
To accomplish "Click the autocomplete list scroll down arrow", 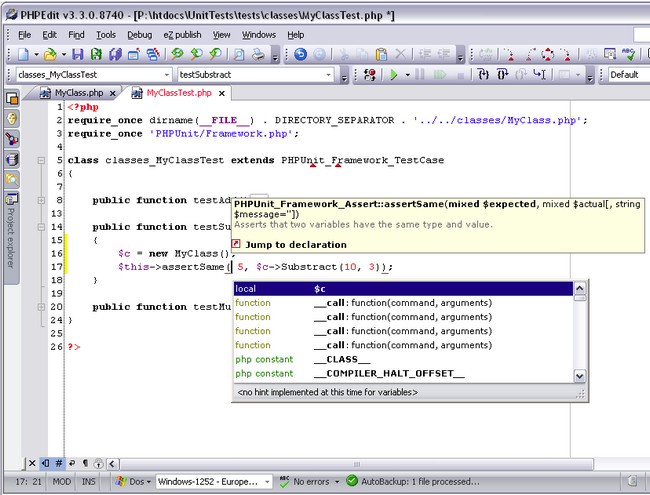I will pos(580,376).
